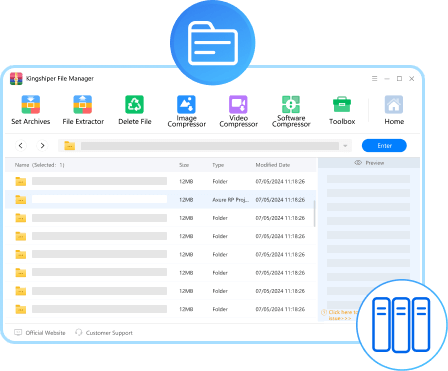This screenshot has height=371, width=448.
Task: Click the blue Enter button
Action: pos(384,146)
